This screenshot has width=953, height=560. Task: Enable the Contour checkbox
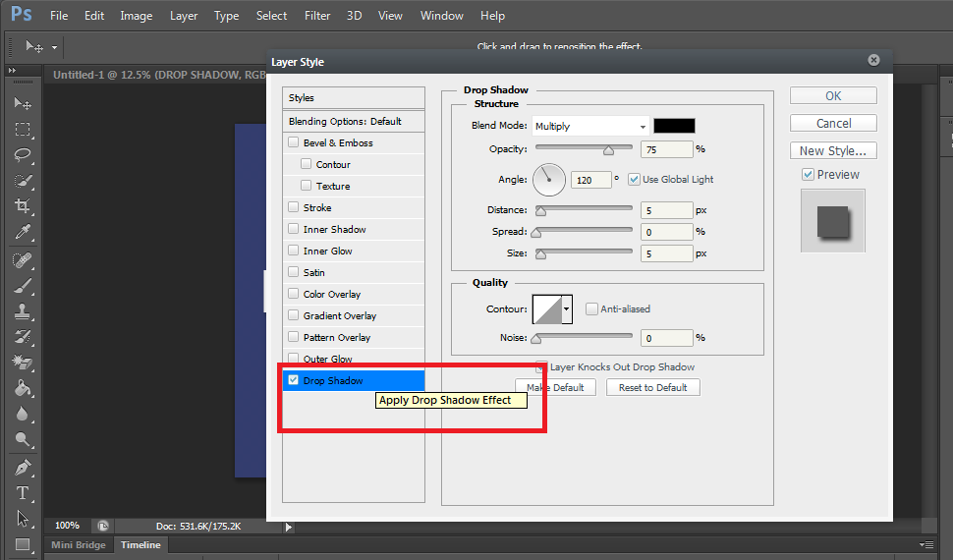point(307,164)
